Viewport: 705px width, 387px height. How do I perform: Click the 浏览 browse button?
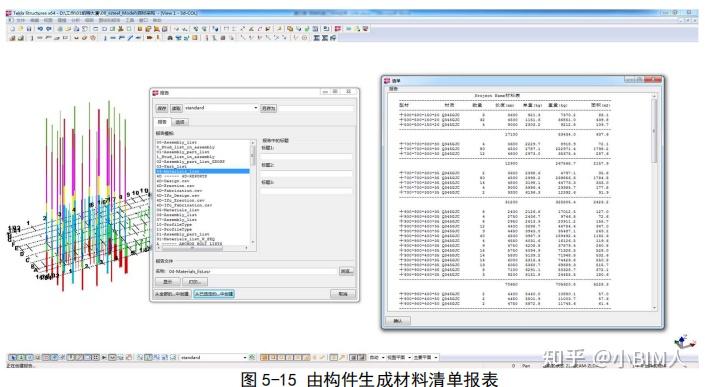tap(346, 271)
